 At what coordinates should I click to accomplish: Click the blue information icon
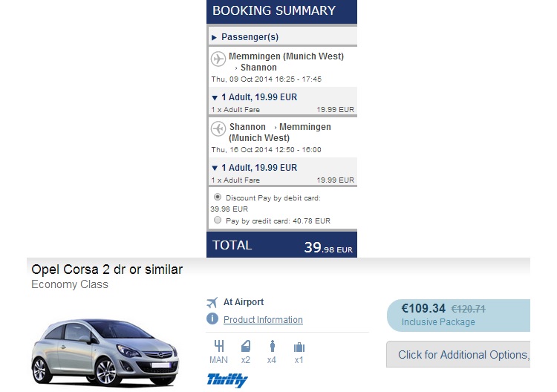coord(212,319)
